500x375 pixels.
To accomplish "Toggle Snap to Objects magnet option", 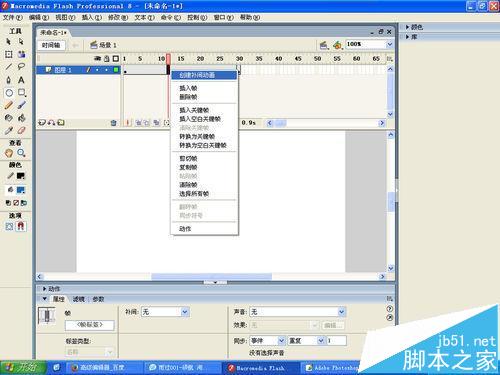I will coord(21,226).
